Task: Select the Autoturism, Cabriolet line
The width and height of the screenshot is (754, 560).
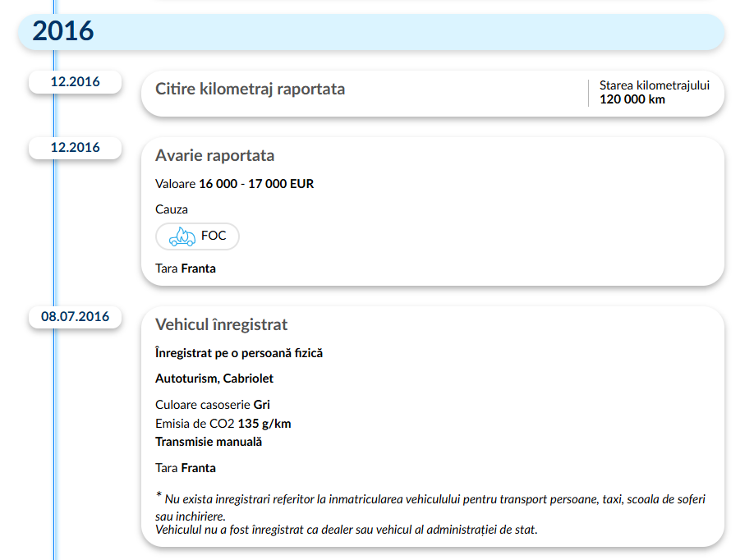Action: click(x=214, y=379)
